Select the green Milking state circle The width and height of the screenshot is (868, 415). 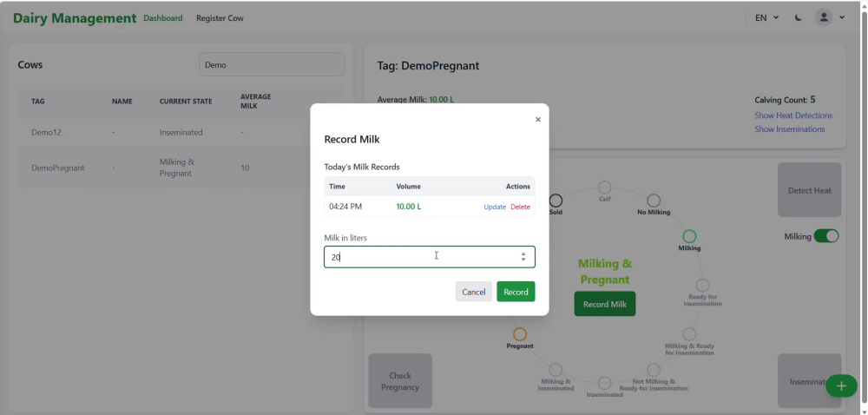[x=689, y=236]
